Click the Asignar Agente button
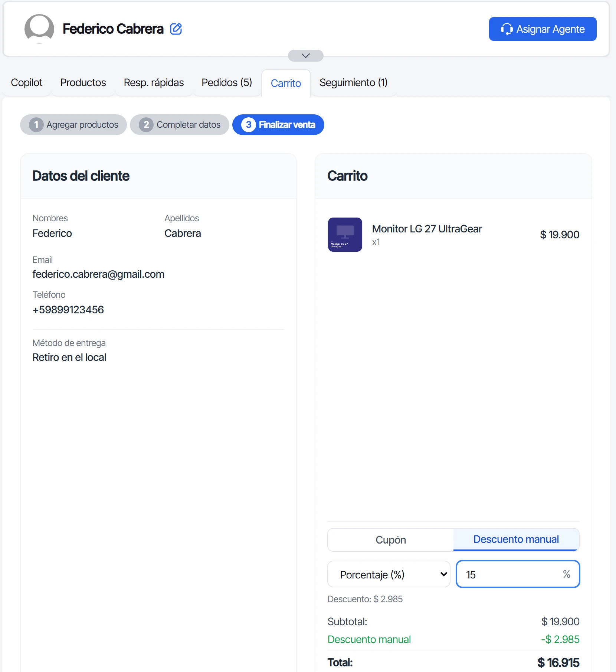Viewport: 616px width, 672px height. pyautogui.click(x=543, y=29)
